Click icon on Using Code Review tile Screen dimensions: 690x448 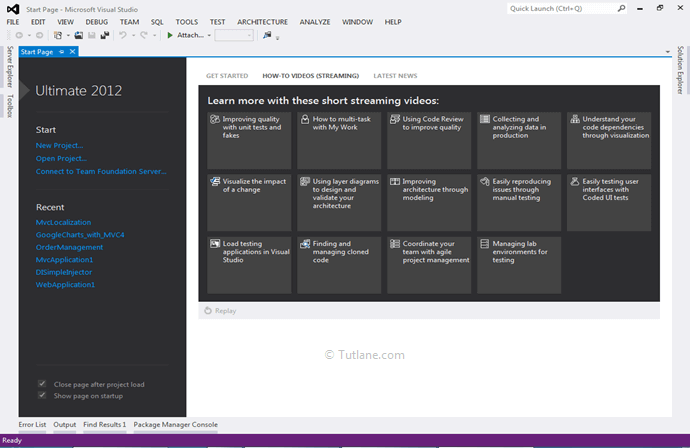(395, 119)
